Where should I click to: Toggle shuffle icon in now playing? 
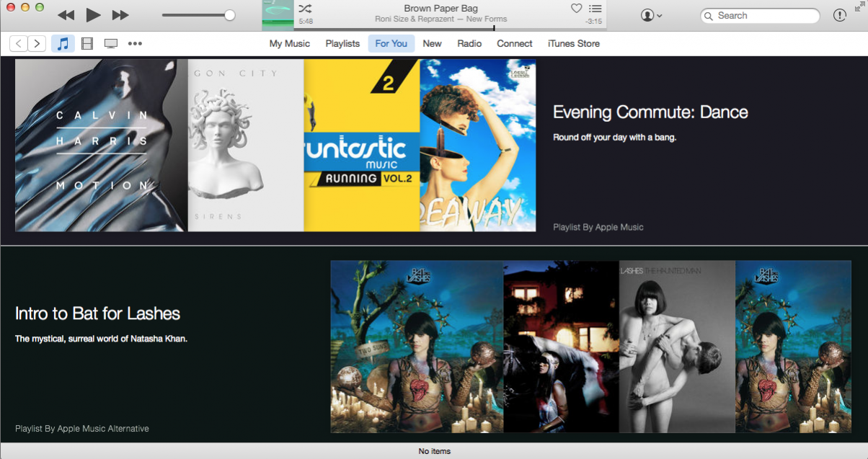305,9
